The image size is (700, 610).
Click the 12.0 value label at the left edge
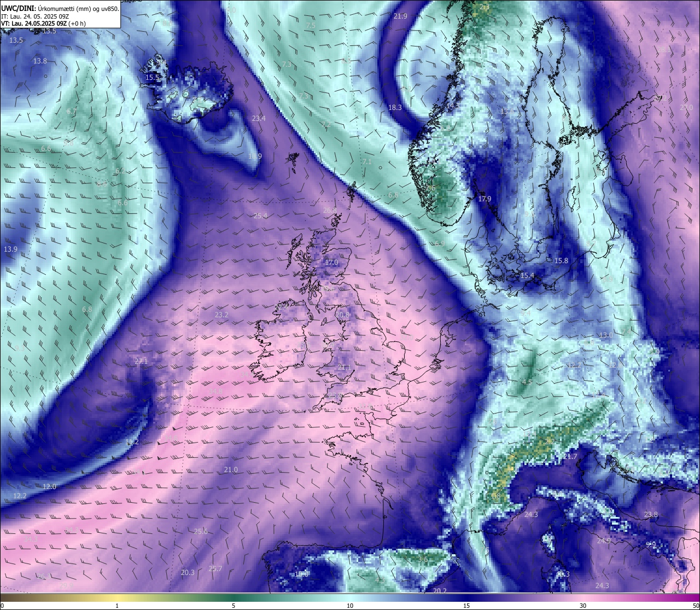[49, 486]
